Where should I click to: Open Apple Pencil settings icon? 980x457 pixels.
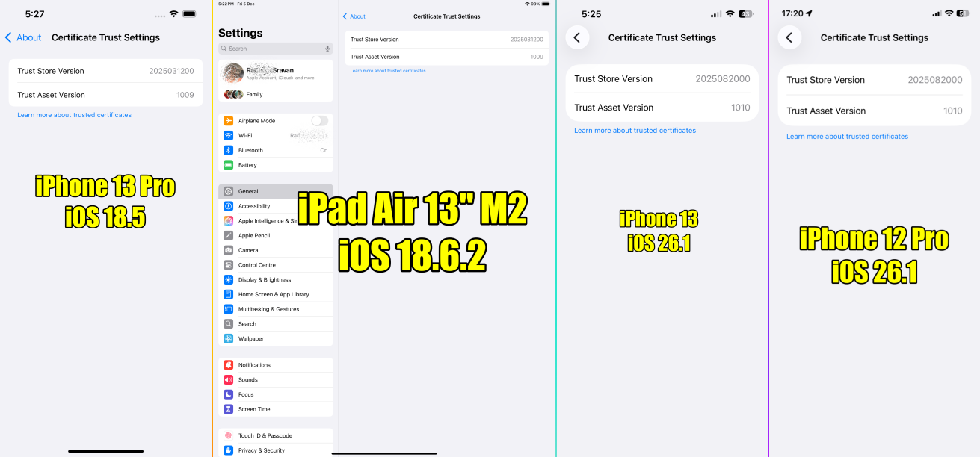pos(228,235)
